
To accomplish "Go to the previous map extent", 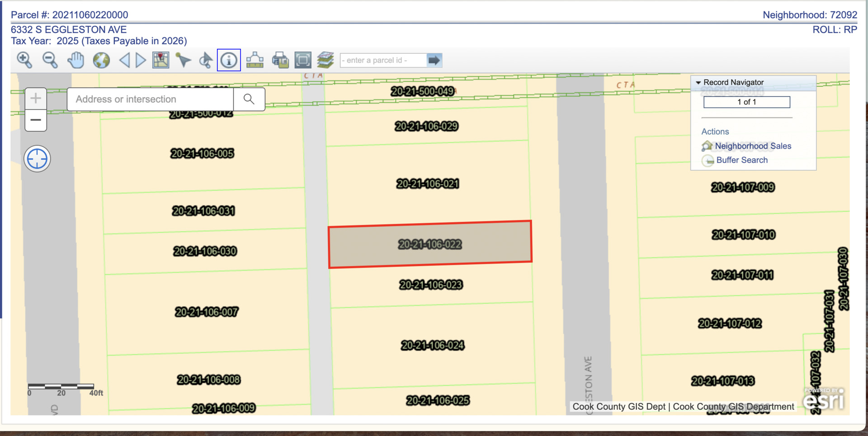I will point(125,60).
